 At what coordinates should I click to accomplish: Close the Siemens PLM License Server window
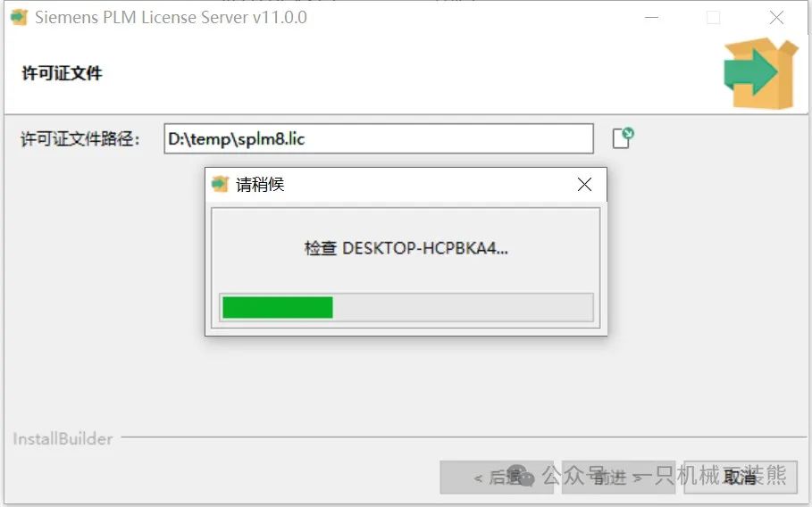[x=776, y=18]
